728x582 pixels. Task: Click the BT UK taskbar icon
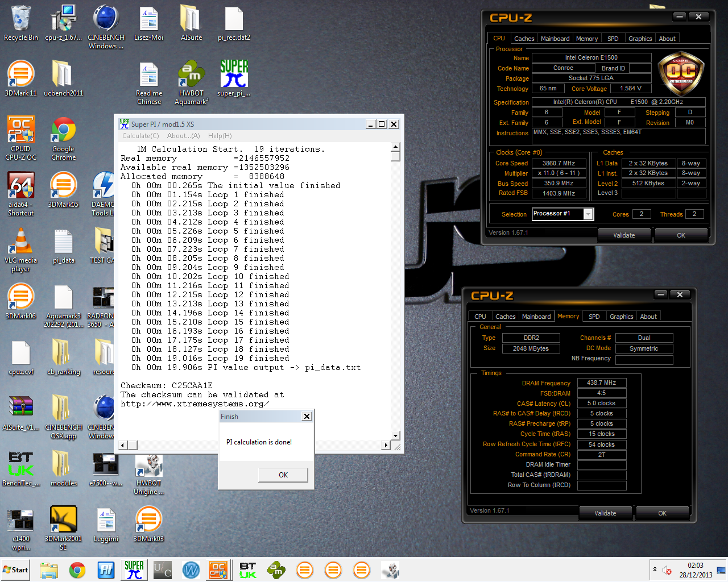[248, 570]
